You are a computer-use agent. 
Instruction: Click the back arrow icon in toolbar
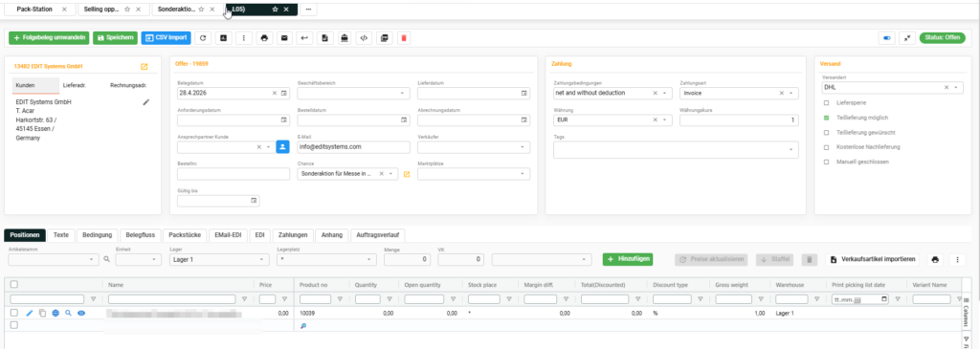(304, 38)
